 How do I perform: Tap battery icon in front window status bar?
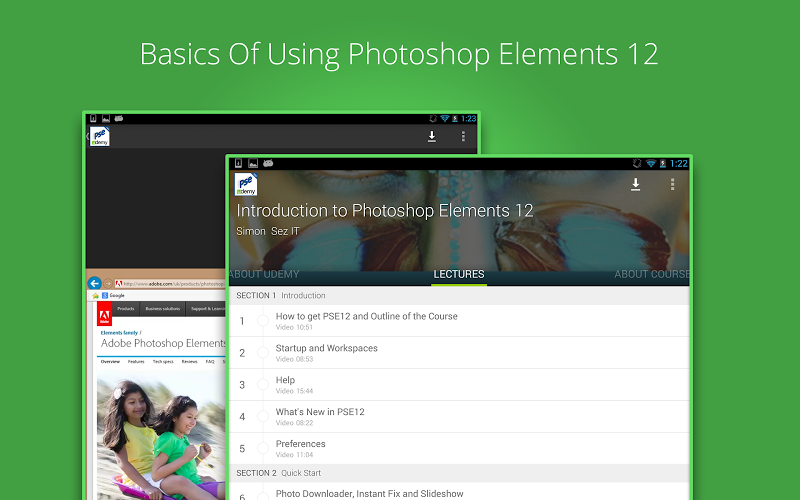(663, 164)
